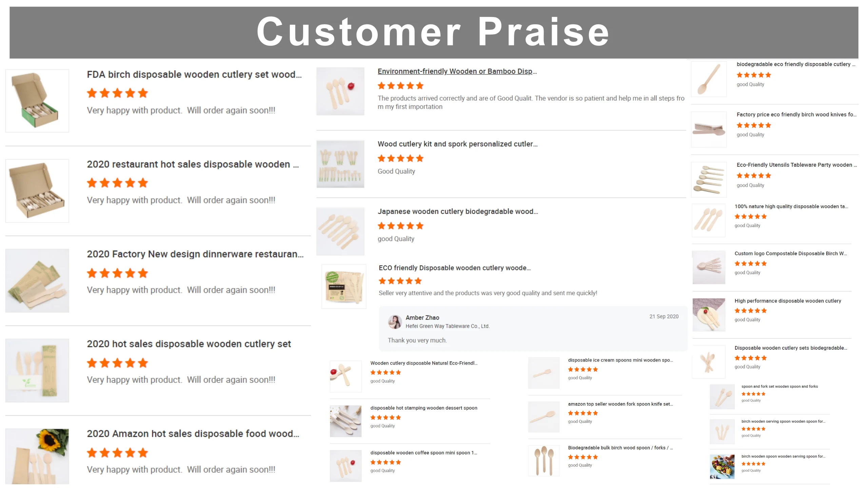Click stars under Factory price birch knives

754,125
